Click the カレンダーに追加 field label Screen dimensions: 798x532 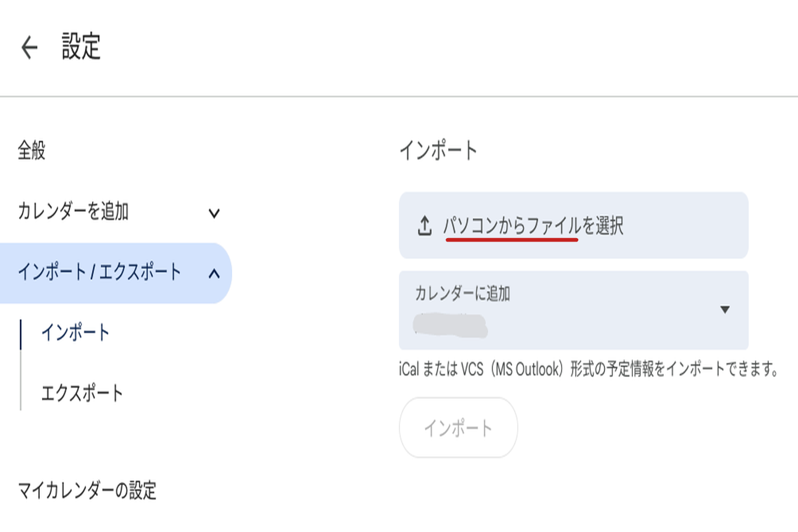pos(463,293)
